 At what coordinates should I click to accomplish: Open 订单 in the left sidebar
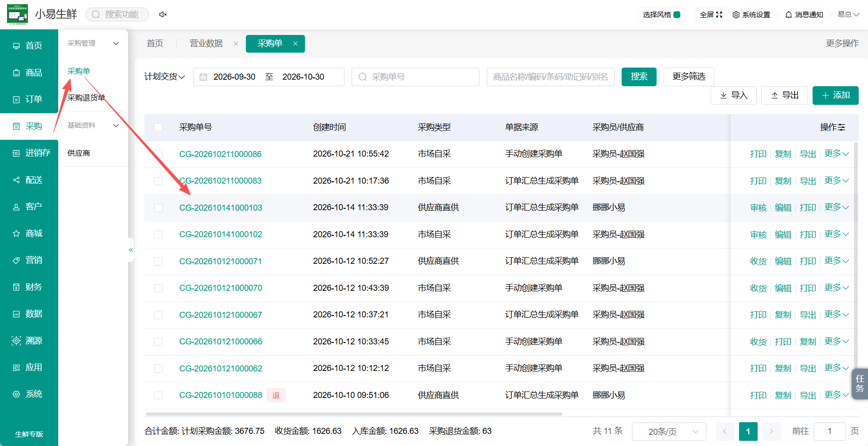29,99
